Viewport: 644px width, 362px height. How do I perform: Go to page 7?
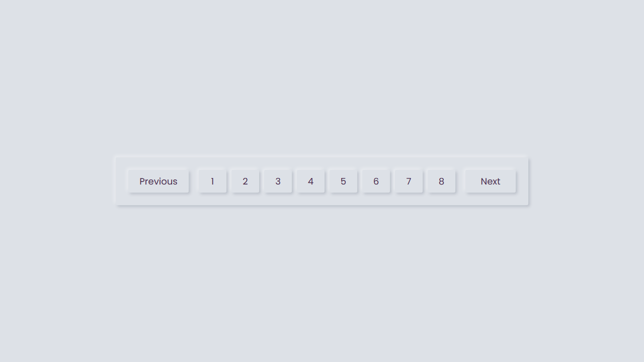pyautogui.click(x=409, y=182)
